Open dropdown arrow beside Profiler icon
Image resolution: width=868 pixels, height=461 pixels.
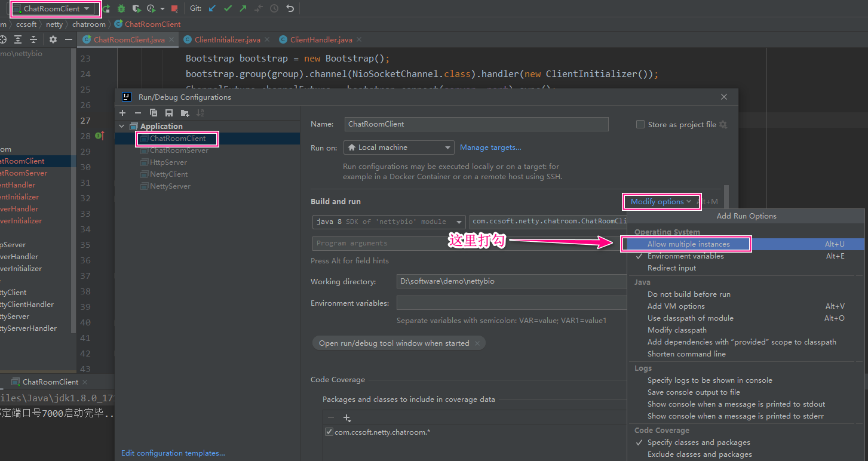(x=162, y=9)
